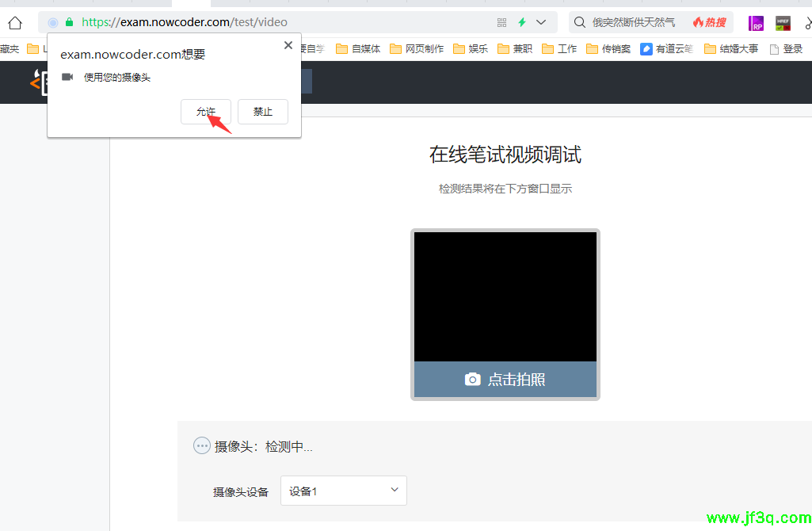Click the green secure padlock icon
812x531 pixels.
coord(70,22)
